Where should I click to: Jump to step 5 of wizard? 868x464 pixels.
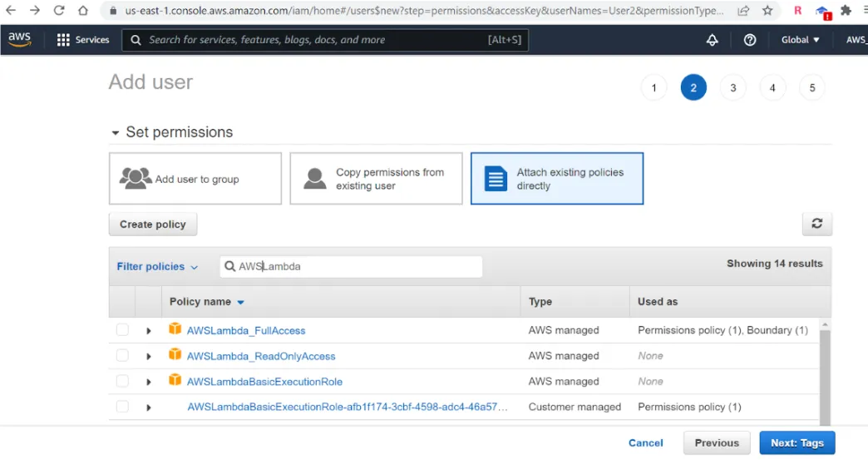click(812, 87)
